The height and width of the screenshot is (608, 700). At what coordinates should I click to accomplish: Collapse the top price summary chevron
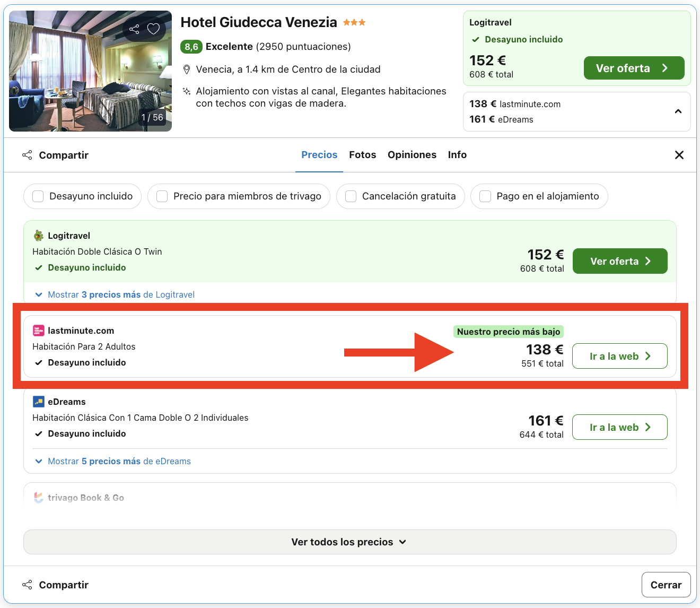pyautogui.click(x=678, y=111)
